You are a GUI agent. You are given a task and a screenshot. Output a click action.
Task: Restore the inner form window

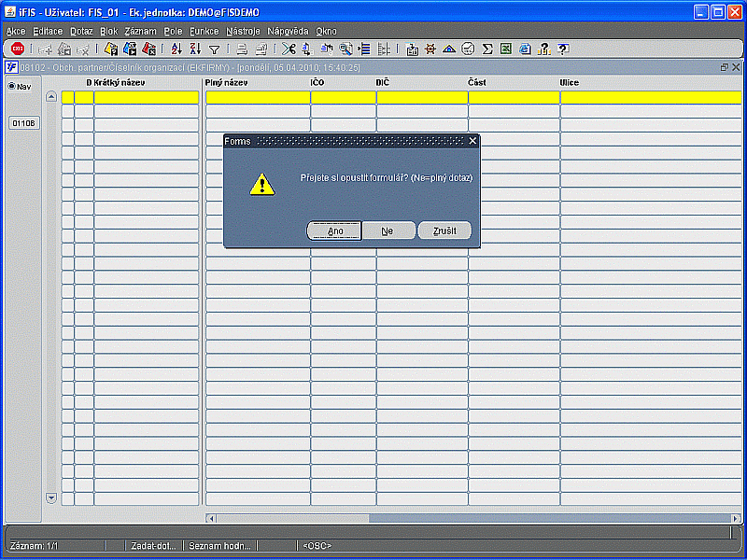[x=725, y=67]
